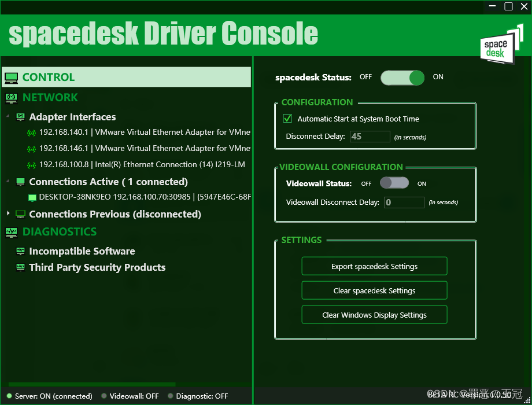This screenshot has height=405, width=532.
Task: Open the CONTROL section
Action: tap(126, 77)
